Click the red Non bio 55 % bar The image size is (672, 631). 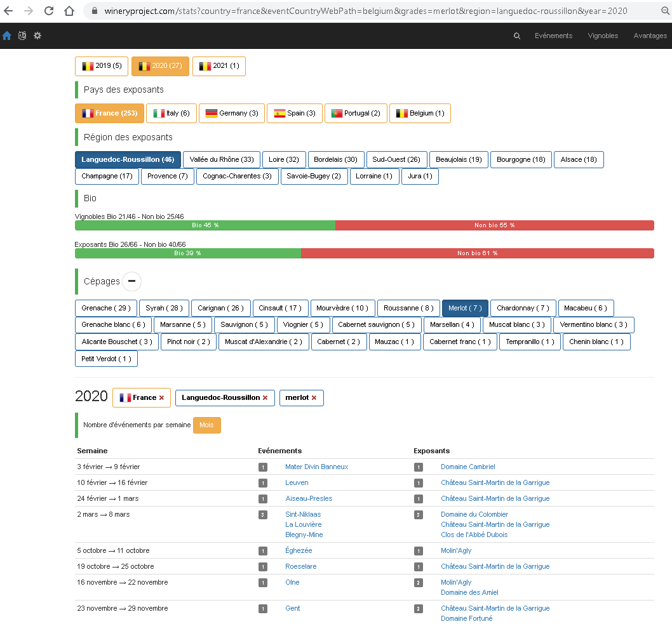click(x=495, y=225)
